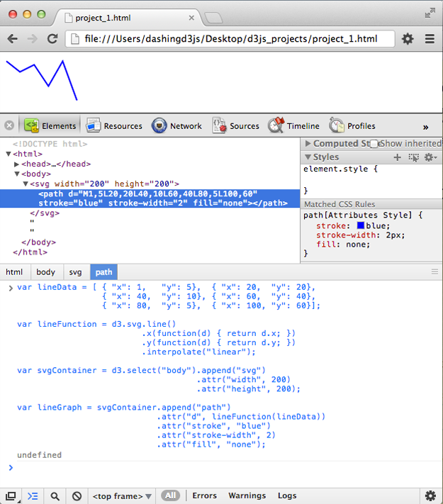Viewport: 443px width, 504px height.
Task: Click the clear console icon
Action: 77,496
